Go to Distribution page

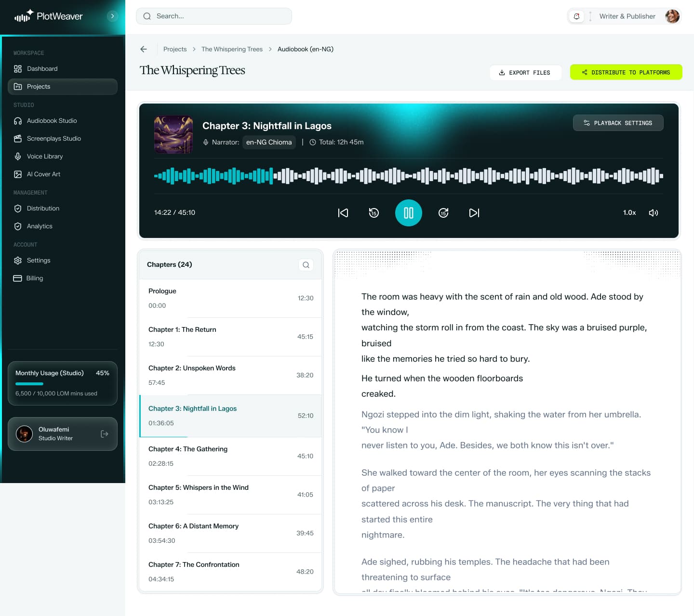coord(63,209)
